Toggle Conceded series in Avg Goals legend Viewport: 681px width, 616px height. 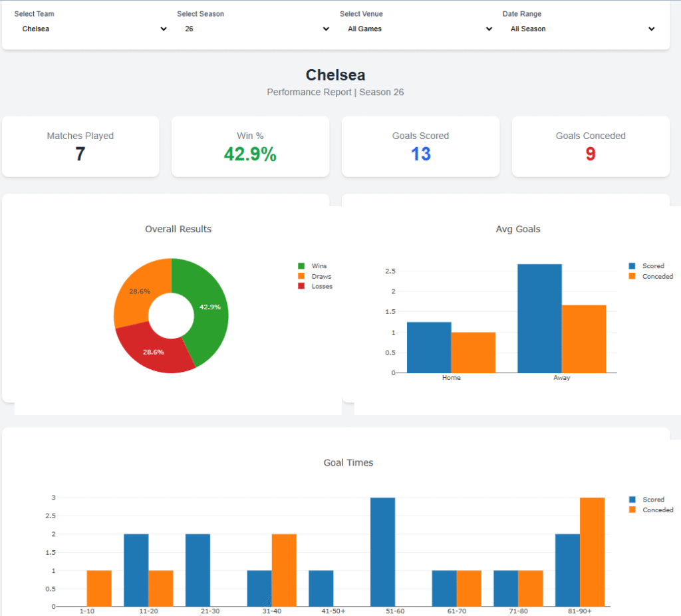click(x=656, y=276)
